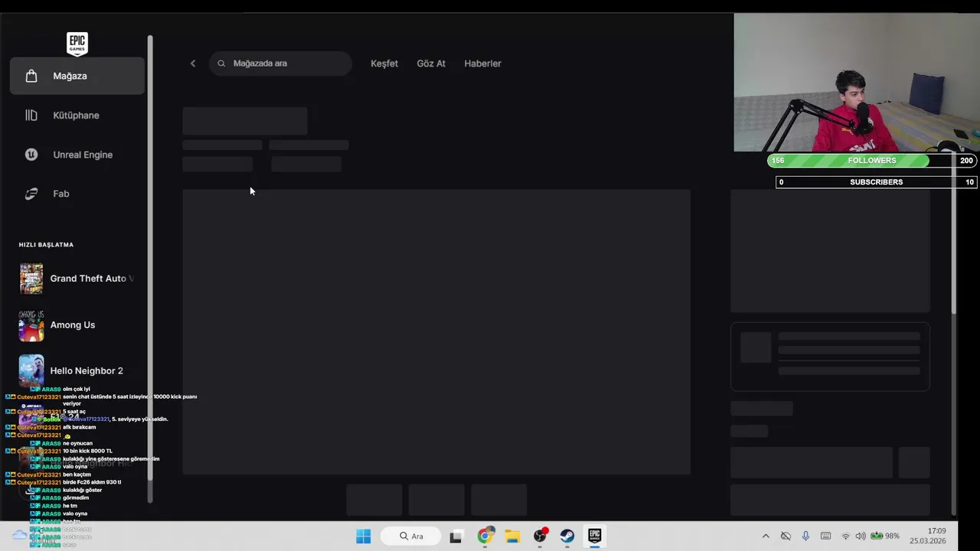Click the Among Us game thumbnail

31,324
